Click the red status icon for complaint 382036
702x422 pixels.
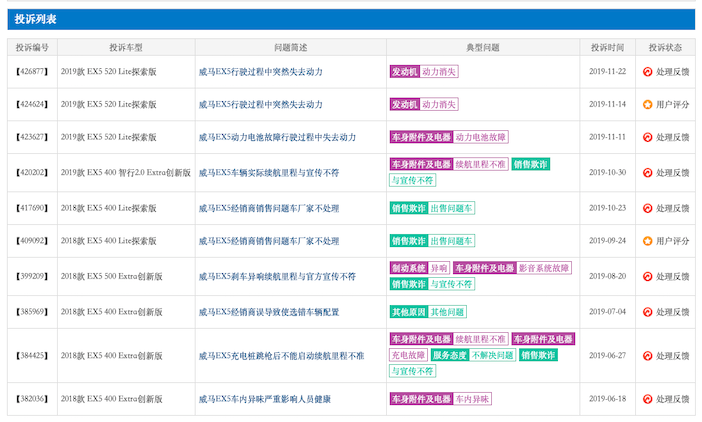[647, 399]
